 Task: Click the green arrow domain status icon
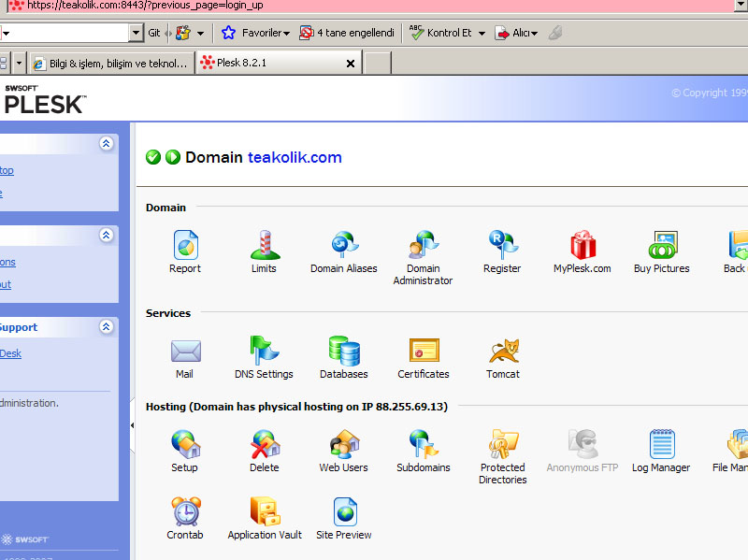(x=173, y=157)
